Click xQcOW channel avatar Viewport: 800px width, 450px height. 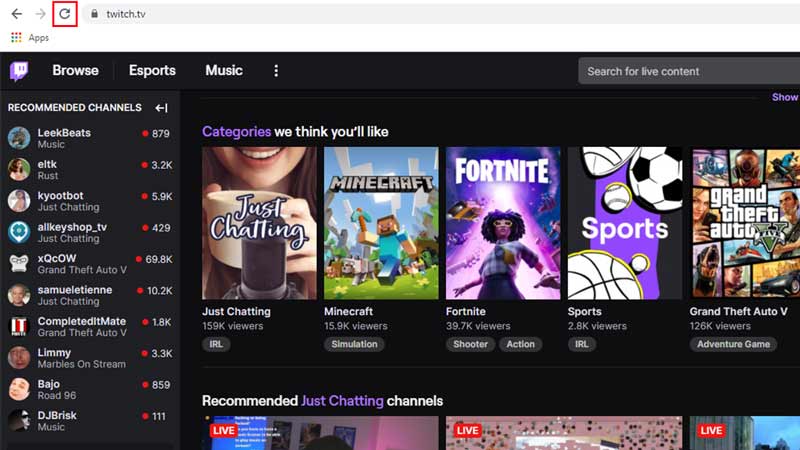[x=19, y=264]
